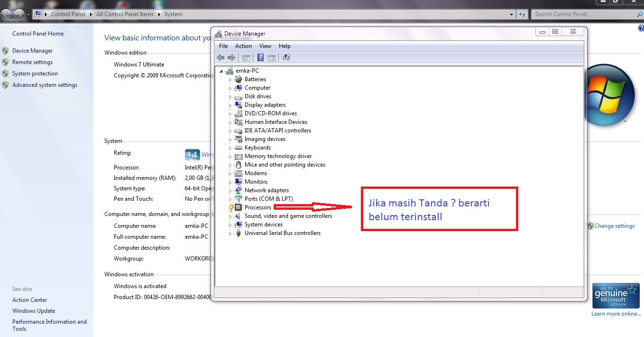Image resolution: width=644 pixels, height=337 pixels.
Task: Collapse the emka-PC root node
Action: [221, 71]
